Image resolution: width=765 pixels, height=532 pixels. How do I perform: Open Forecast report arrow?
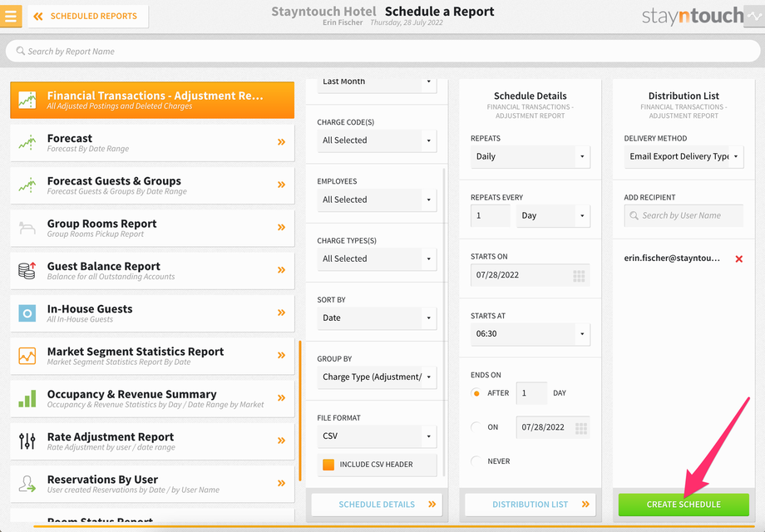pyautogui.click(x=282, y=142)
